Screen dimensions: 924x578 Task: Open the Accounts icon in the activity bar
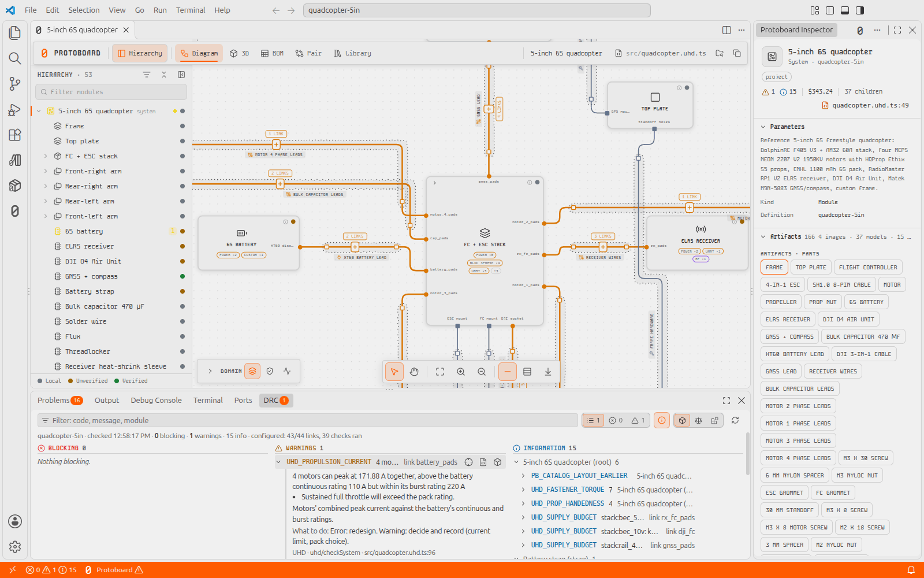[x=15, y=521]
